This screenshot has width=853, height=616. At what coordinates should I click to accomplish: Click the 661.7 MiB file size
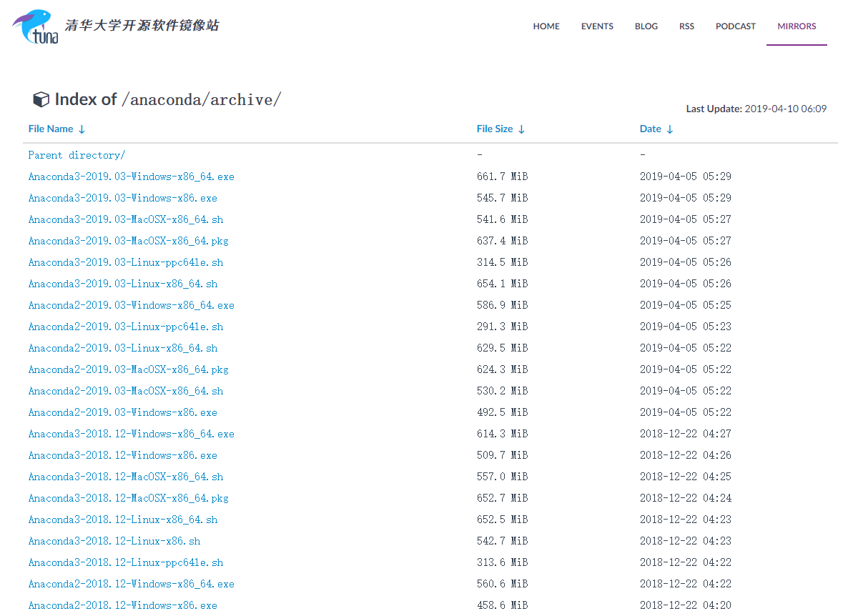pyautogui.click(x=502, y=177)
